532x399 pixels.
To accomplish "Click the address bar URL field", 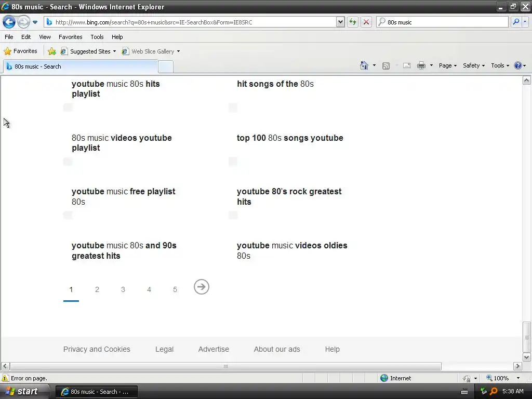I will pyautogui.click(x=190, y=22).
